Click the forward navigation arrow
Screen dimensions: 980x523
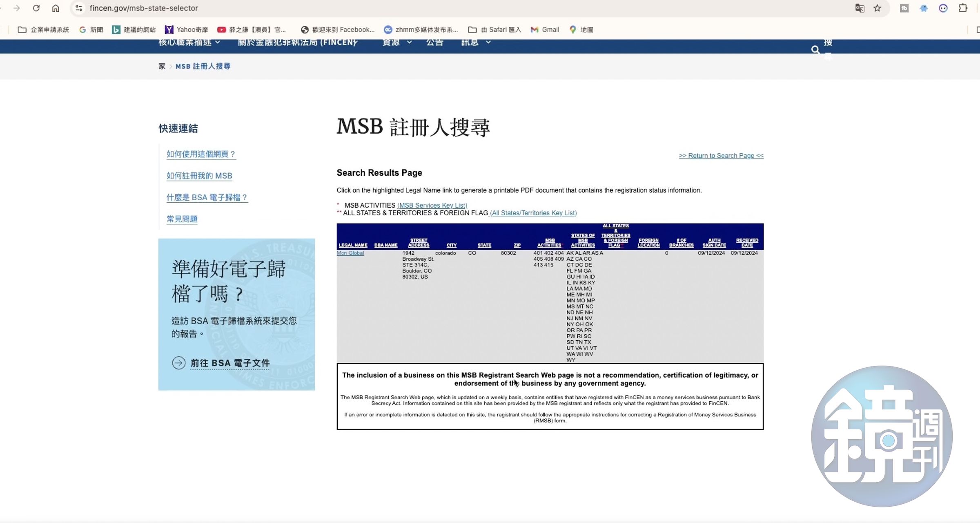coord(17,8)
